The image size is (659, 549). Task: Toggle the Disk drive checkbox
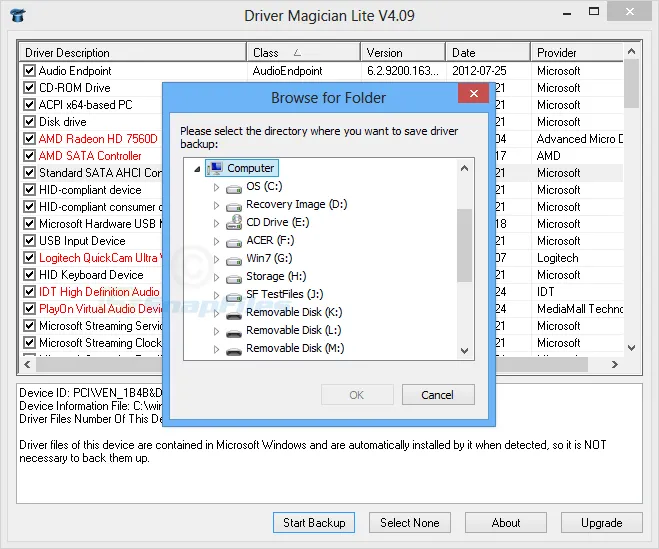pos(29,121)
